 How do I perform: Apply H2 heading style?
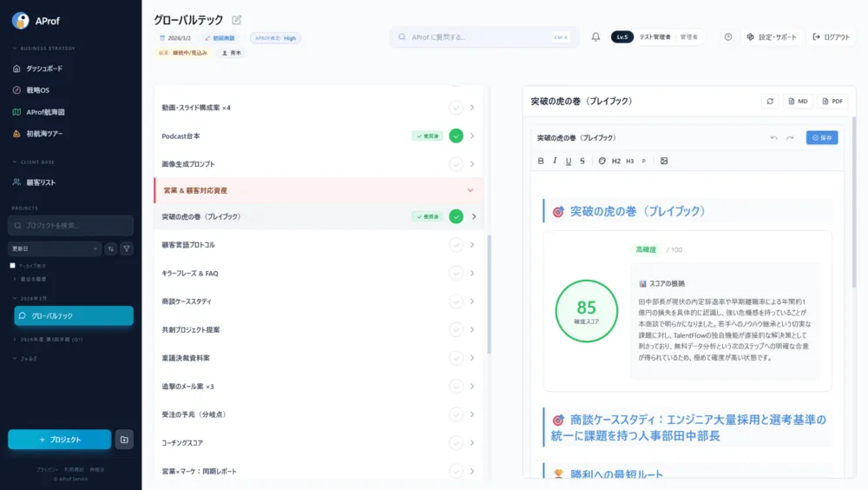pyautogui.click(x=616, y=162)
